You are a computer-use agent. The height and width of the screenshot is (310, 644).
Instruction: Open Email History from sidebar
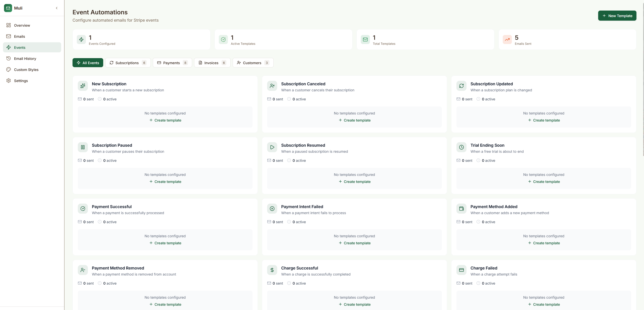tap(25, 58)
